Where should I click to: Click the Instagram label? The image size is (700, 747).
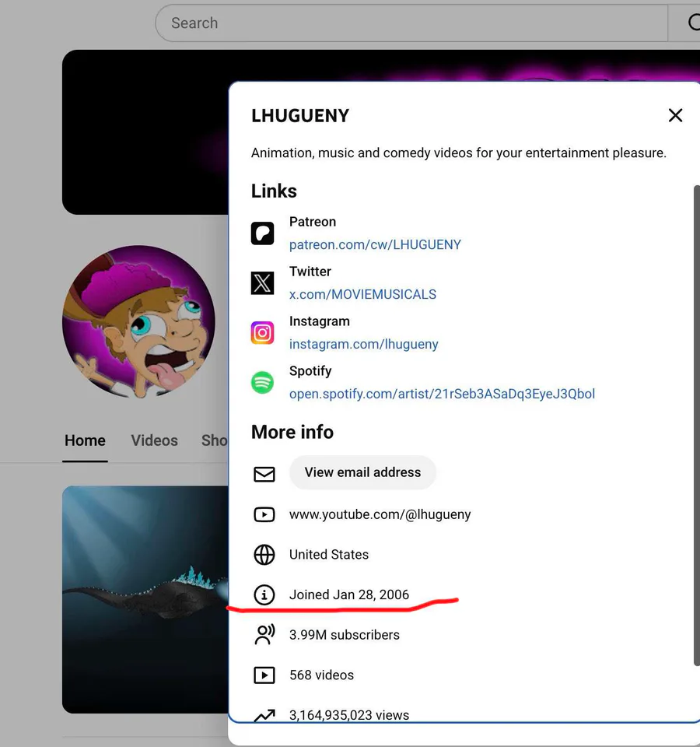(319, 321)
